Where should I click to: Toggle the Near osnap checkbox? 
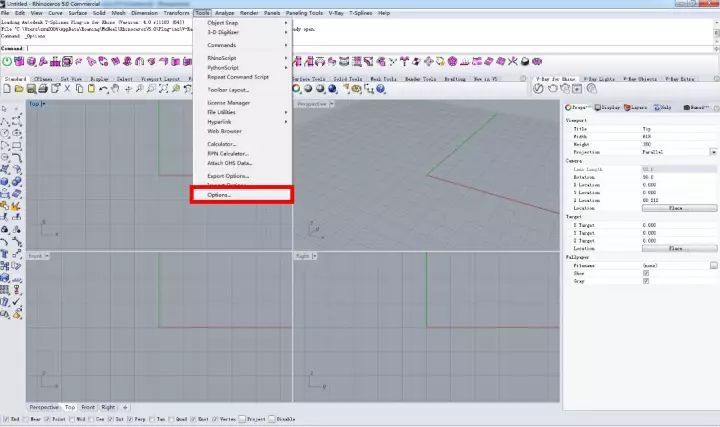pyautogui.click(x=26, y=419)
